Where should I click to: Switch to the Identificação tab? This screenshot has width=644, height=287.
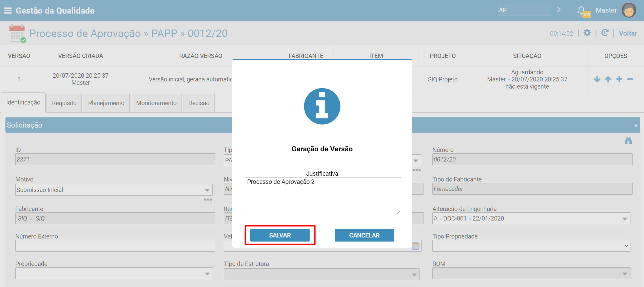23,102
